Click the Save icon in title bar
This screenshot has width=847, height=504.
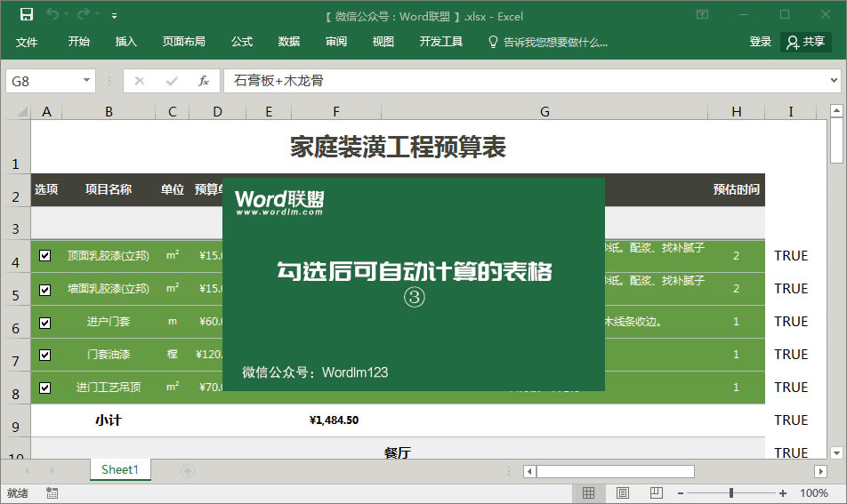pyautogui.click(x=26, y=15)
